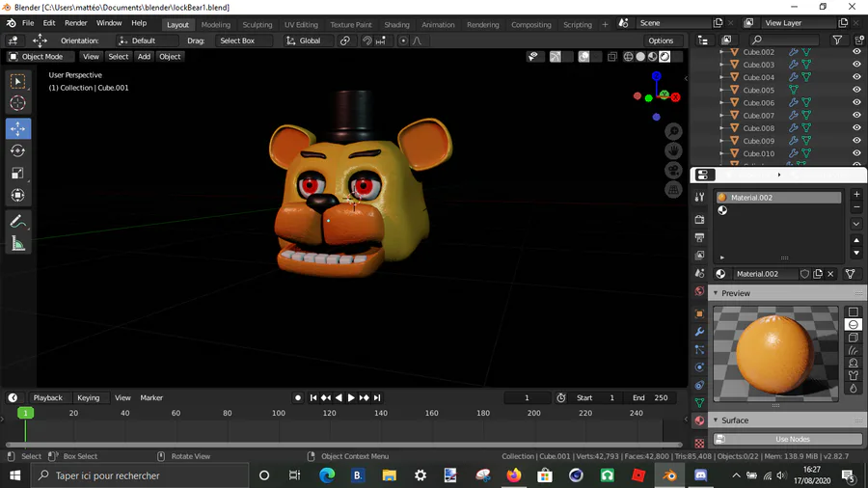Select the Cursor tool

pos(17,103)
